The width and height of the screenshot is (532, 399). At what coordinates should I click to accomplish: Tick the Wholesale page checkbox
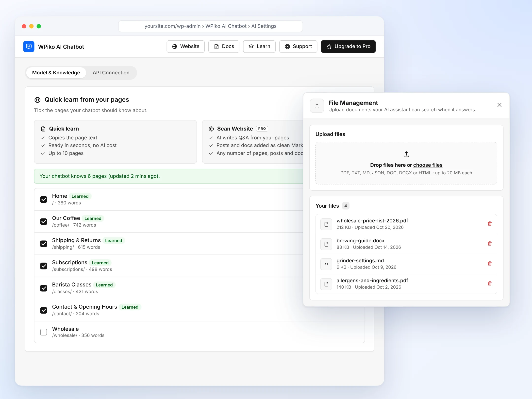point(44,332)
